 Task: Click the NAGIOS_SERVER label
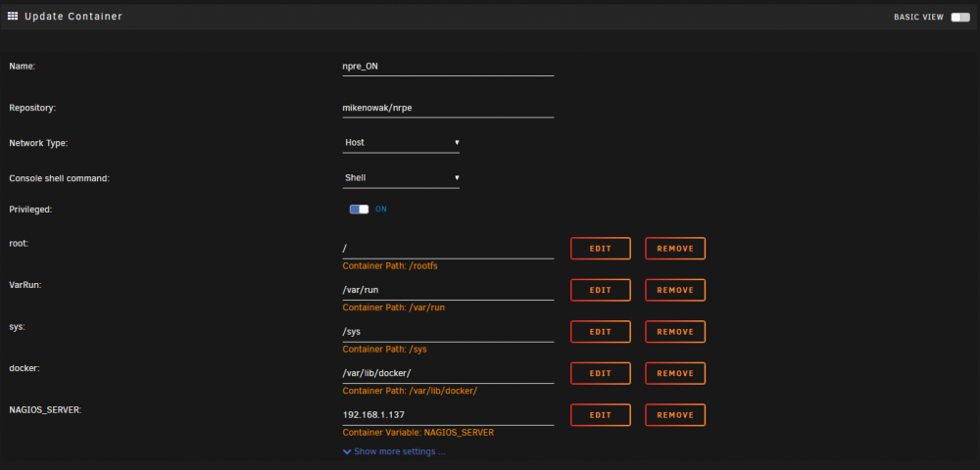click(45, 410)
